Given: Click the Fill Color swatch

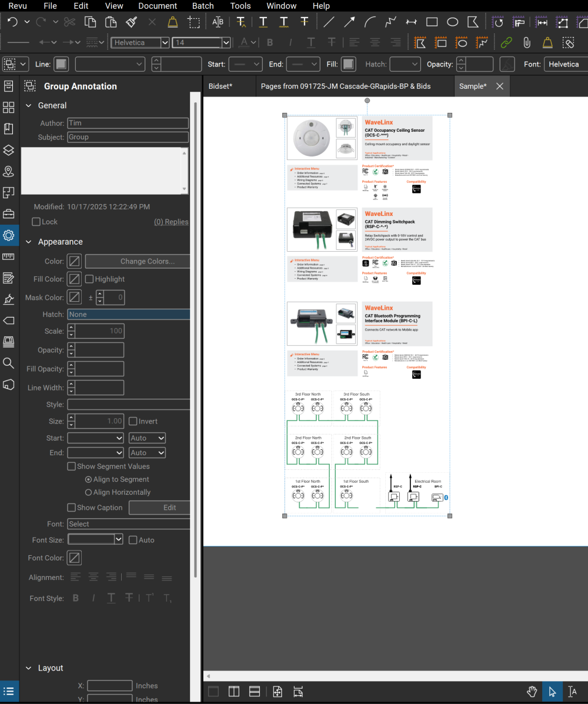Looking at the screenshot, I should coord(74,279).
